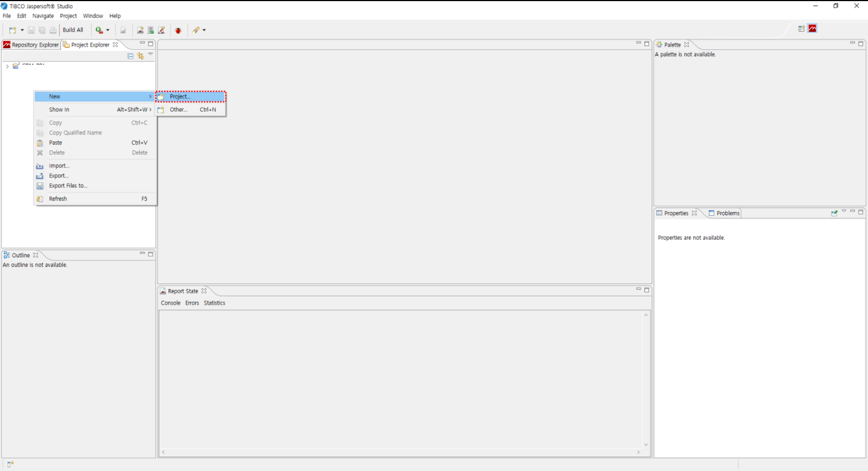Switch to the Repository Explorer tab
The image size is (868, 471).
[31, 45]
